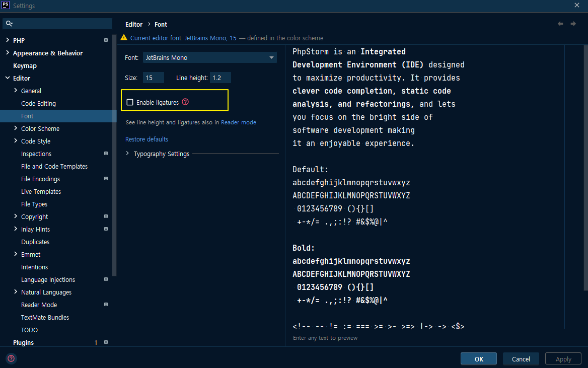588x368 pixels.
Task: Expand the Copyright node
Action: click(x=16, y=216)
